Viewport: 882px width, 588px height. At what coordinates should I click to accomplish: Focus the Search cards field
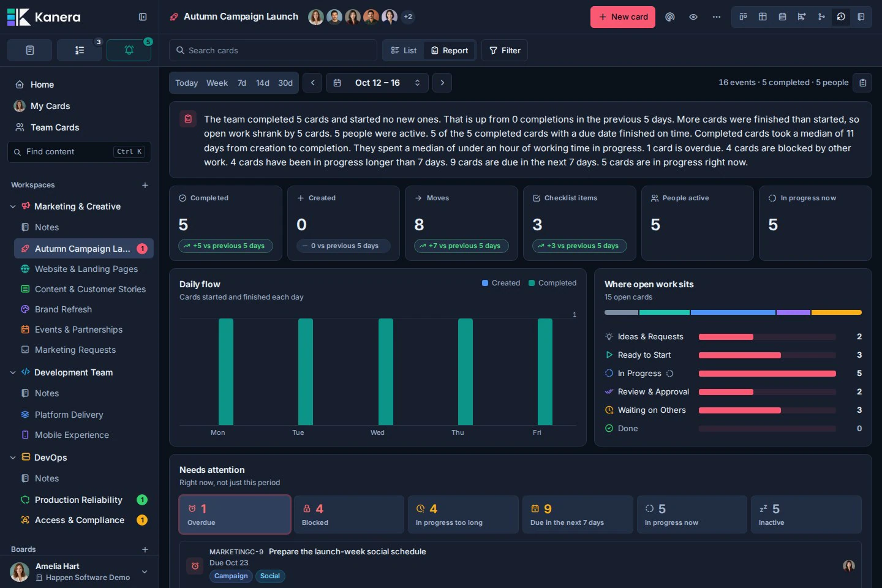(273, 50)
